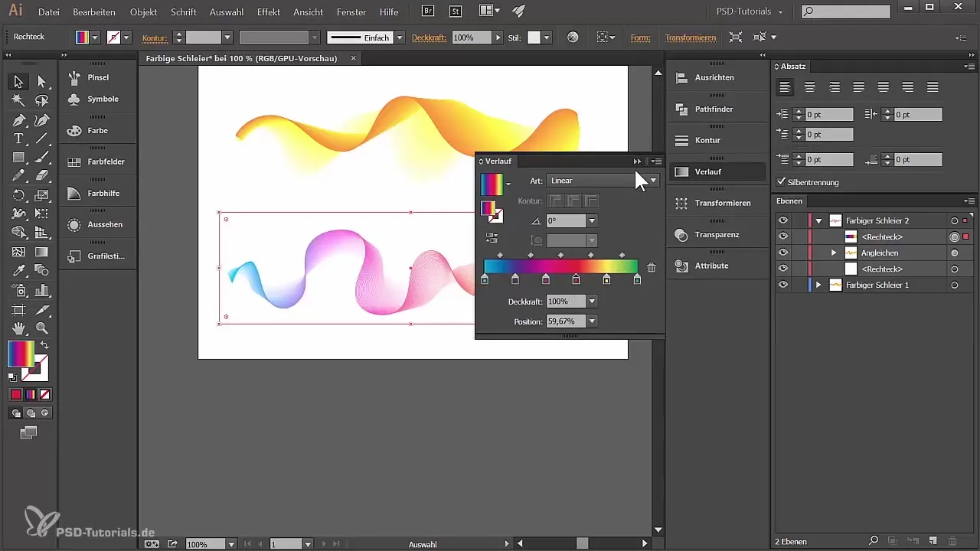Select the Hand tool
The image size is (980, 551).
pos(18,328)
